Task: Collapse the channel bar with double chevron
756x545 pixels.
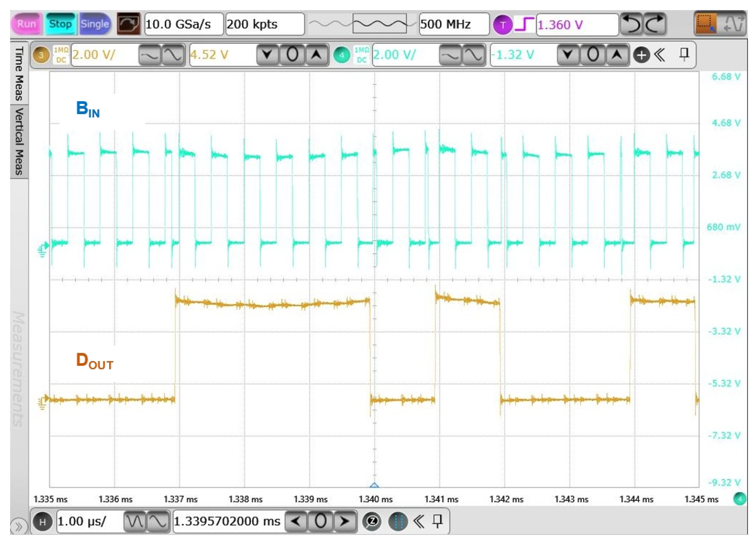Action: tap(660, 55)
